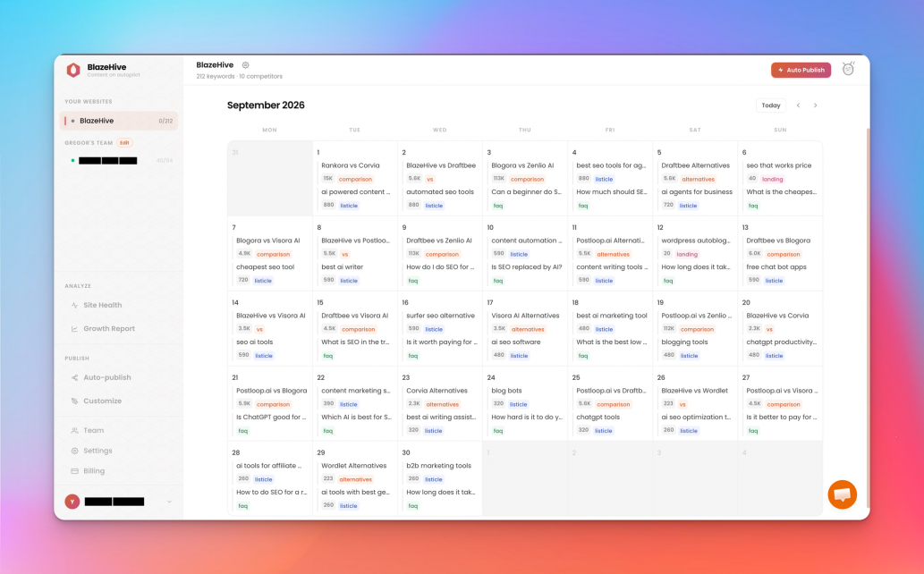
Task: Click the red Y account avatar
Action: tap(72, 502)
